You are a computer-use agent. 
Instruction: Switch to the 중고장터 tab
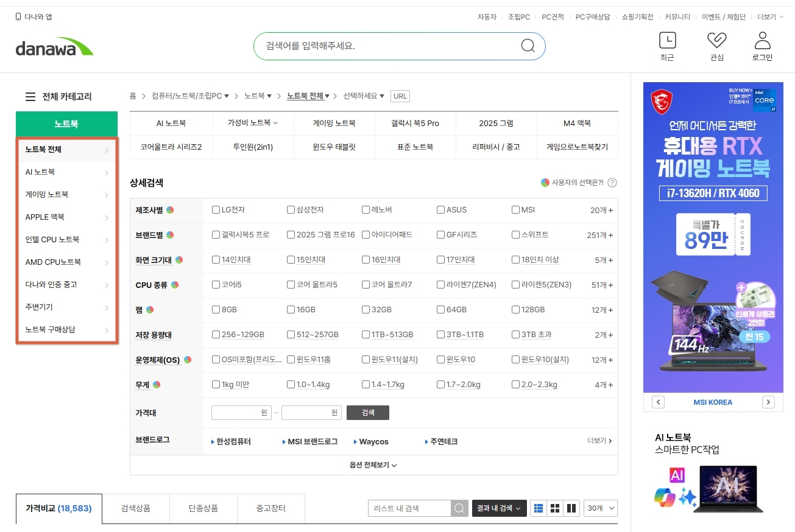pyautogui.click(x=270, y=508)
